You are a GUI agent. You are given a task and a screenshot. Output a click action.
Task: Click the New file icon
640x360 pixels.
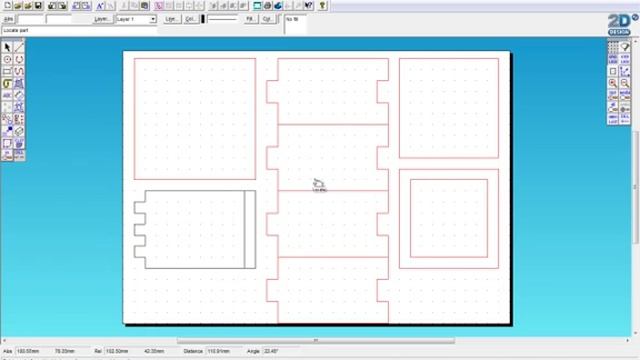(8, 6)
